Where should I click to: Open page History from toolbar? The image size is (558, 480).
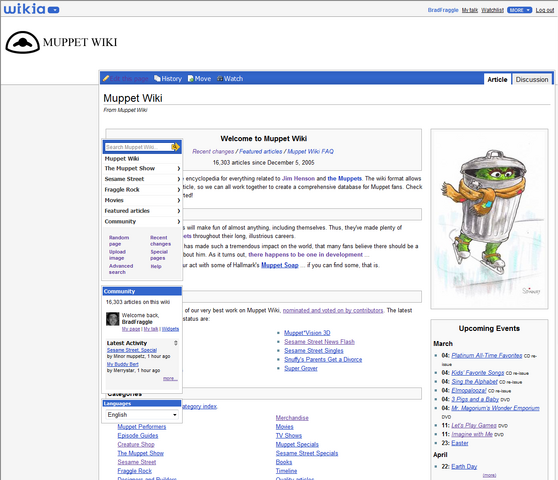tap(168, 79)
